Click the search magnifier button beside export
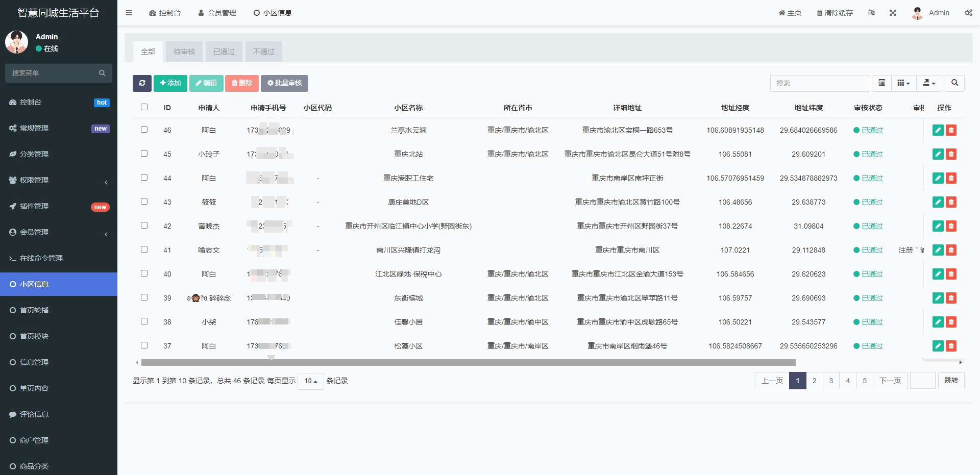This screenshot has width=980, height=475. click(x=954, y=83)
